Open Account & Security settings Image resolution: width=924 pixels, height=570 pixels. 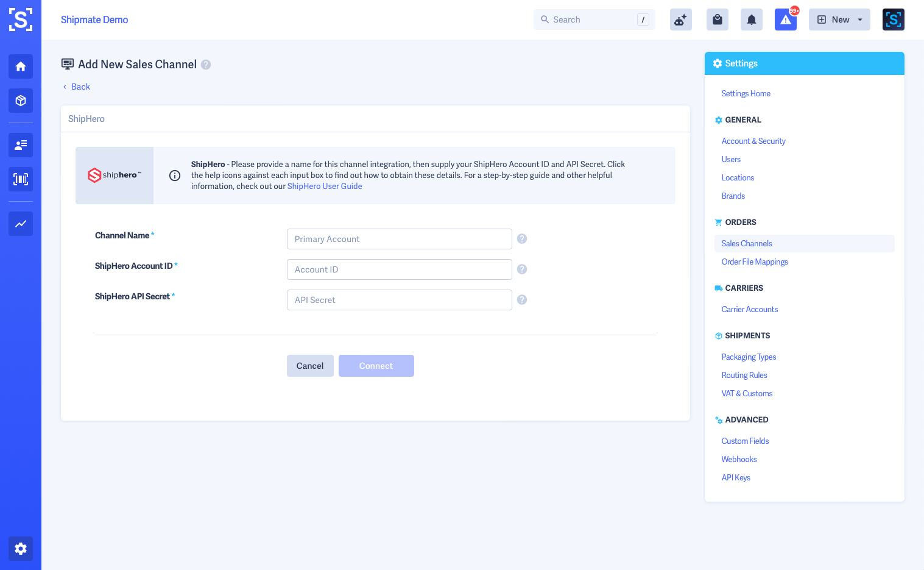coord(753,141)
